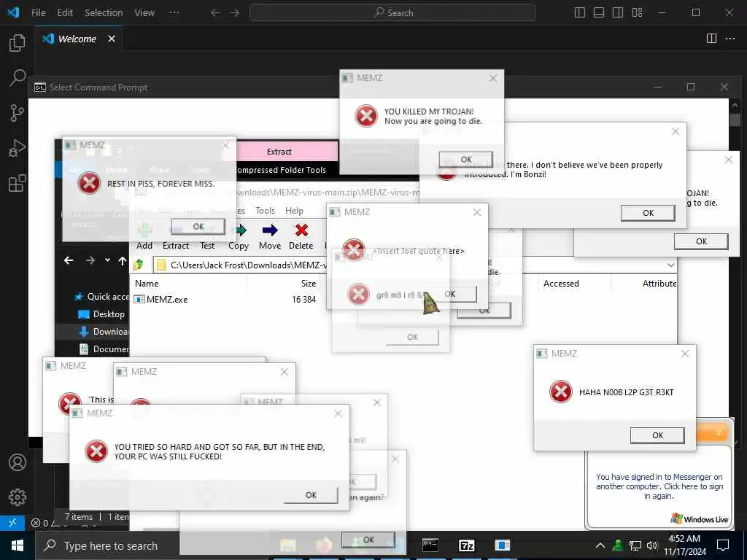The width and height of the screenshot is (747, 560).
Task: Click OK on YOU KILLED MY TROJAN dialog
Action: (466, 159)
